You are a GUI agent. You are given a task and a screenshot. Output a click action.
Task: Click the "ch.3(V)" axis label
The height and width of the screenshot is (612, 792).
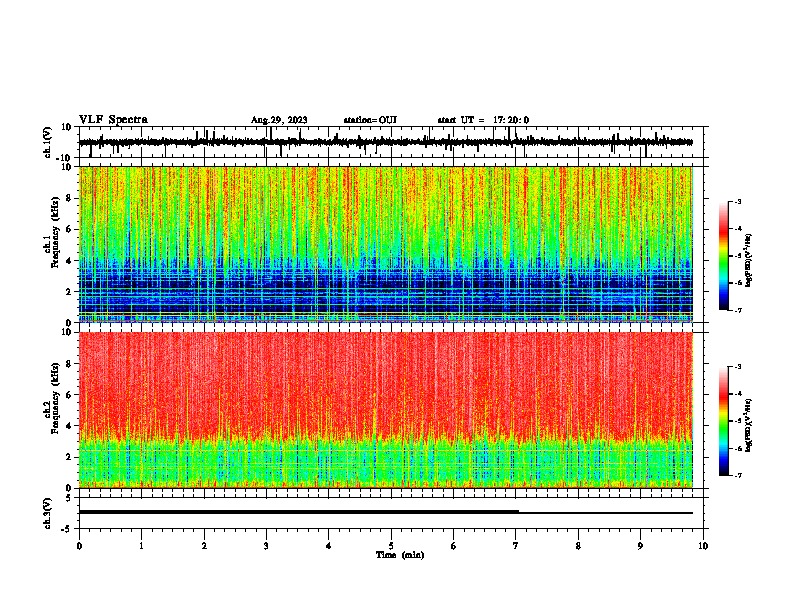point(48,513)
